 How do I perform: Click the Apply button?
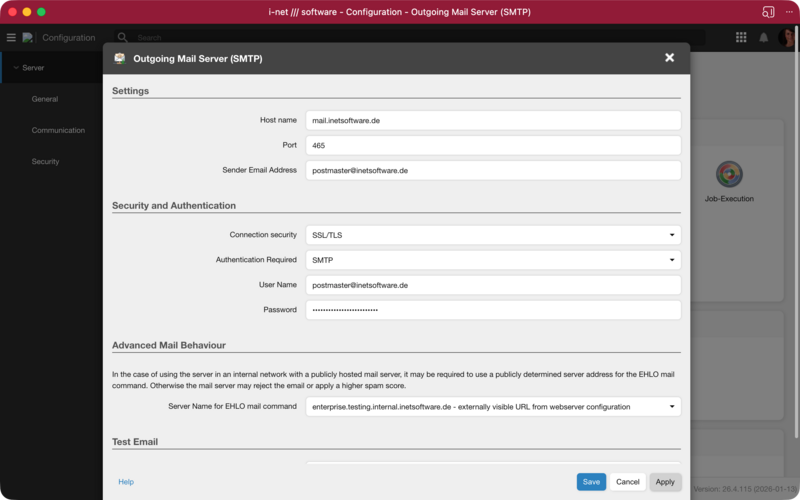(665, 482)
